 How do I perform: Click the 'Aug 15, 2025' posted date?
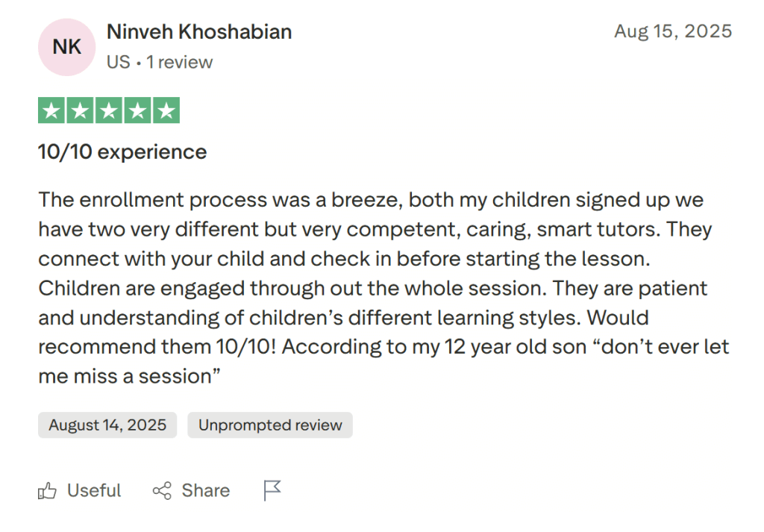pos(672,31)
